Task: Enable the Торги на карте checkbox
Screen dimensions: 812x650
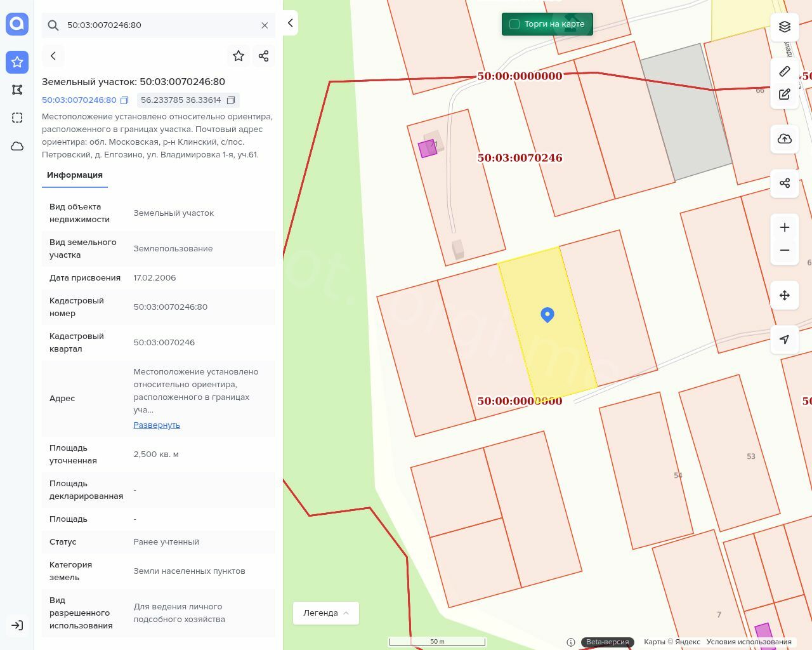Action: pyautogui.click(x=514, y=24)
